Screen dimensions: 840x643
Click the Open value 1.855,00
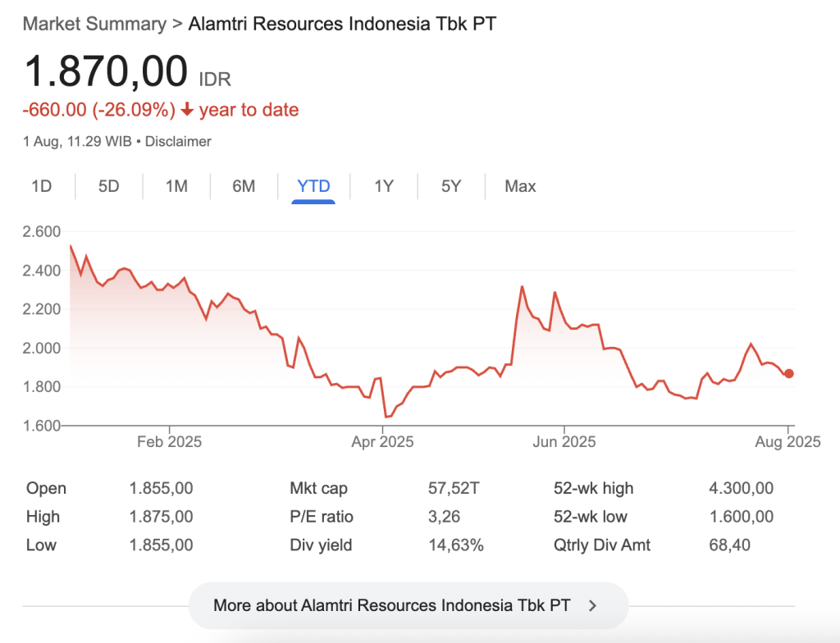click(161, 488)
